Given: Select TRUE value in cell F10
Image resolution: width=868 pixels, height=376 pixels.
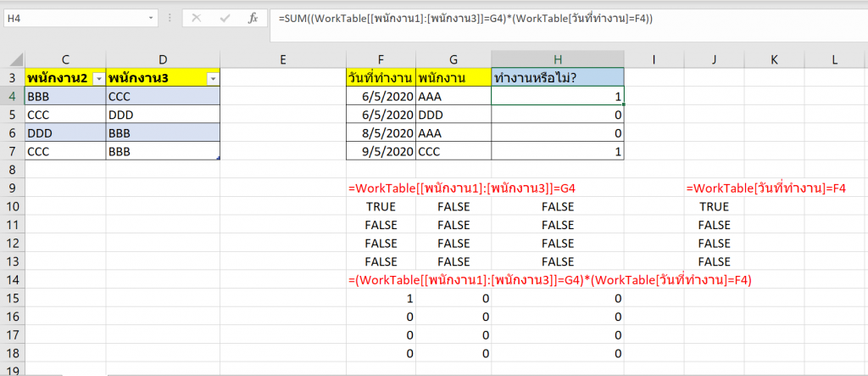Looking at the screenshot, I should (x=381, y=207).
